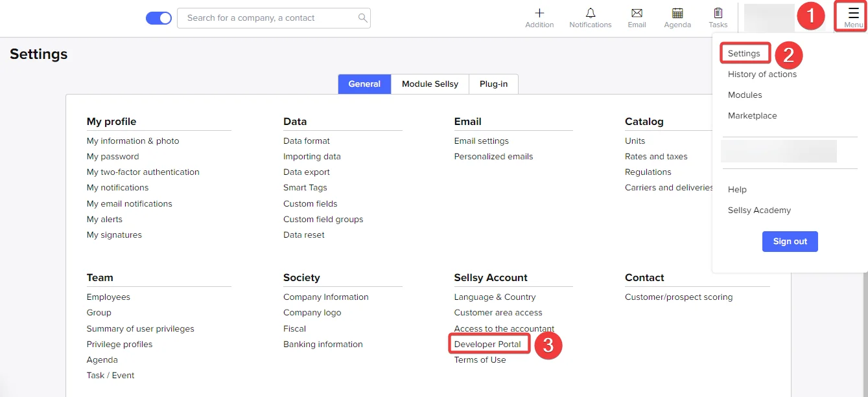Open My signatures link
This screenshot has height=397, width=868.
point(114,234)
